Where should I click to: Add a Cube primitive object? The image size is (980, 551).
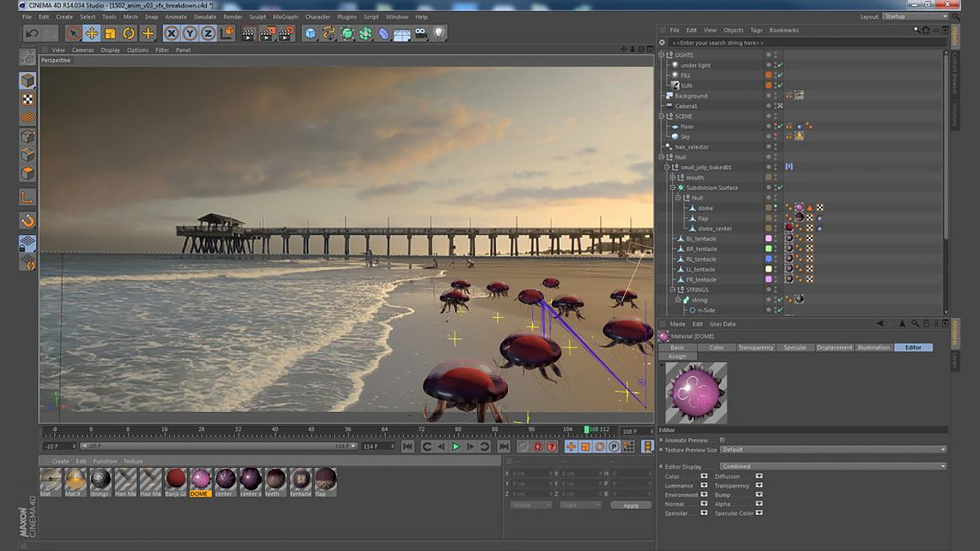[x=310, y=34]
